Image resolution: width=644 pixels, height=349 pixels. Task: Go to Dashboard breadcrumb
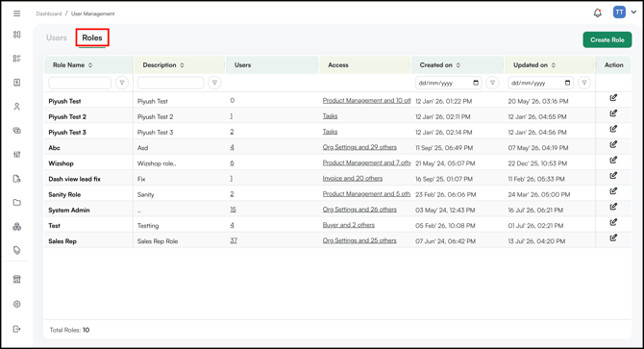(48, 13)
